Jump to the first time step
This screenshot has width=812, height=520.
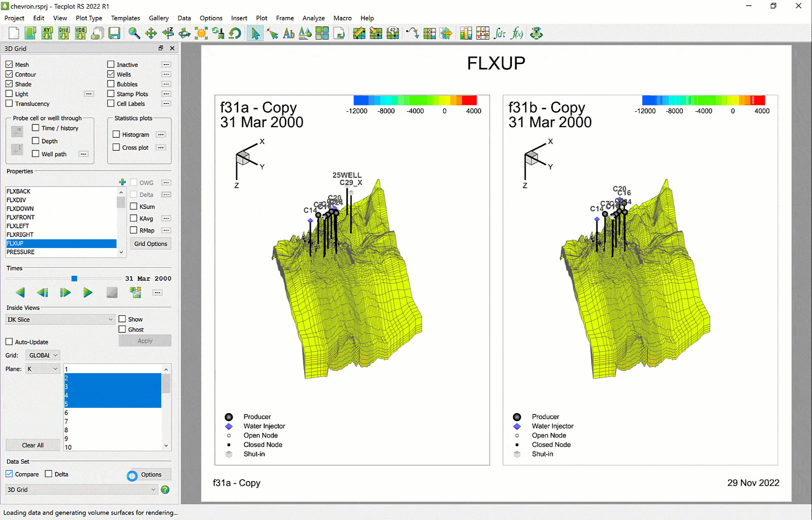(20, 292)
